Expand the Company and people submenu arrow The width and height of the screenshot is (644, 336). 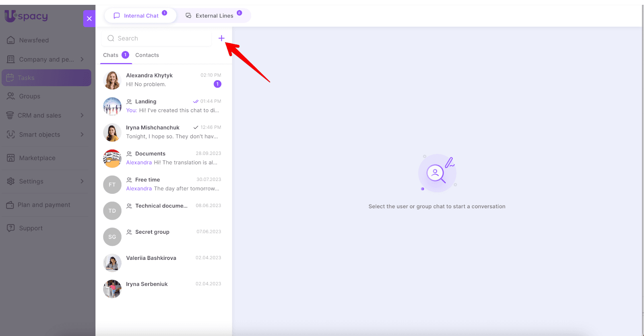tap(82, 59)
